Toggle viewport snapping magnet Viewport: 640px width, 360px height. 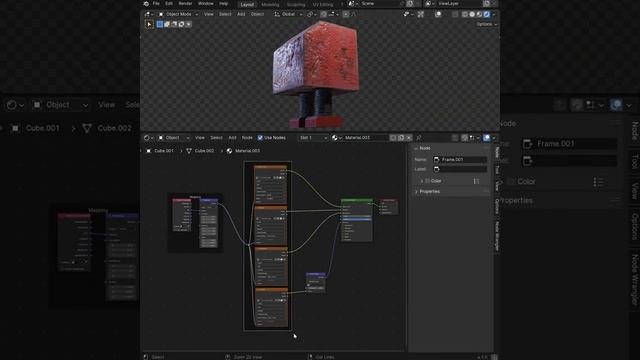323,14
